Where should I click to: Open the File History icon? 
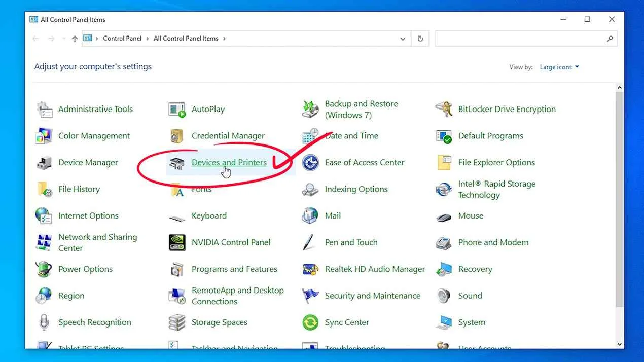[x=44, y=189]
